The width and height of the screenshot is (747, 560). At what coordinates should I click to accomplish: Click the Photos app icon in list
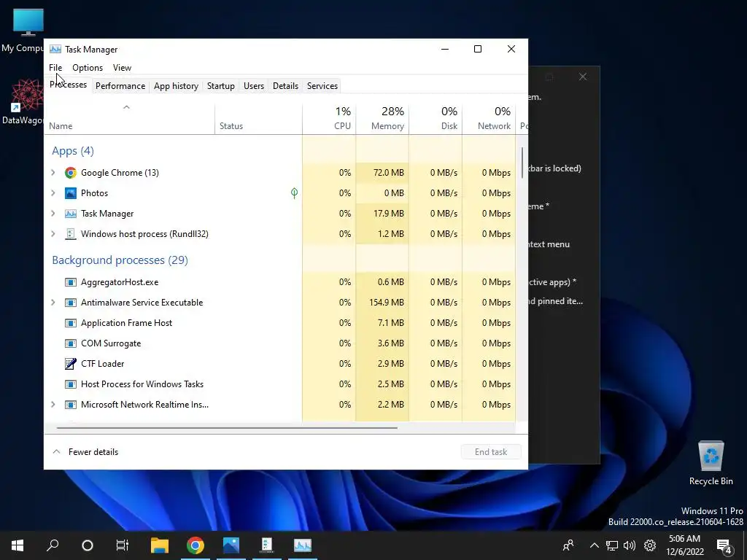coord(71,192)
